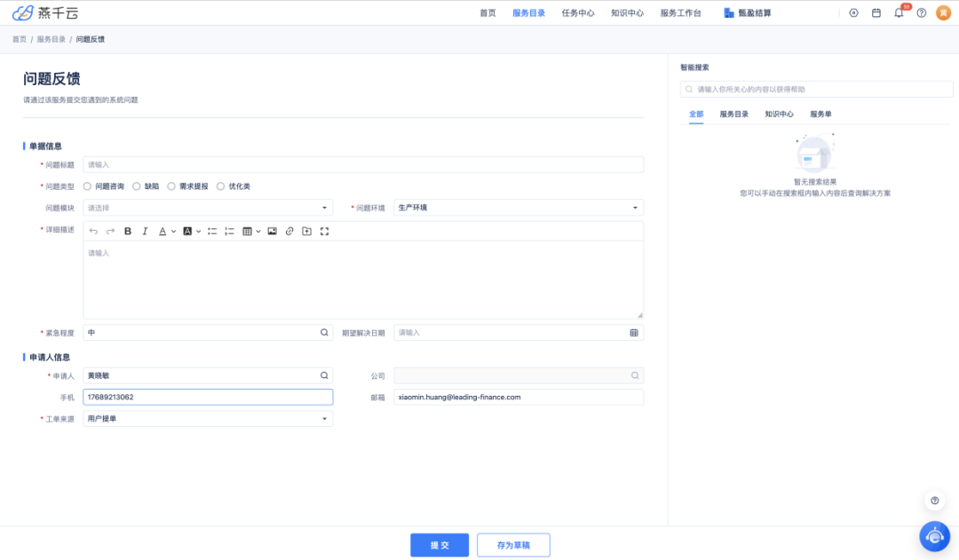The image size is (959, 560).
Task: Go to 任务中心 in the top navigation
Action: tap(578, 13)
